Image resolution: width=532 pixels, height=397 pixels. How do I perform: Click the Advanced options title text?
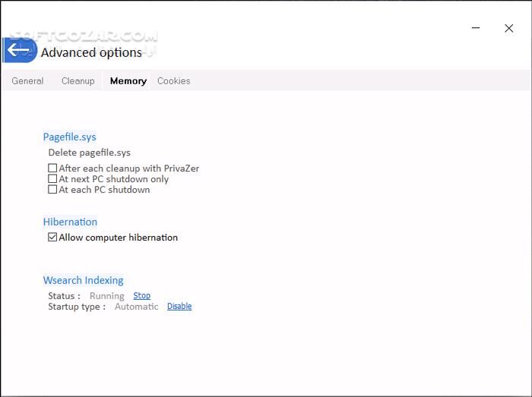91,53
